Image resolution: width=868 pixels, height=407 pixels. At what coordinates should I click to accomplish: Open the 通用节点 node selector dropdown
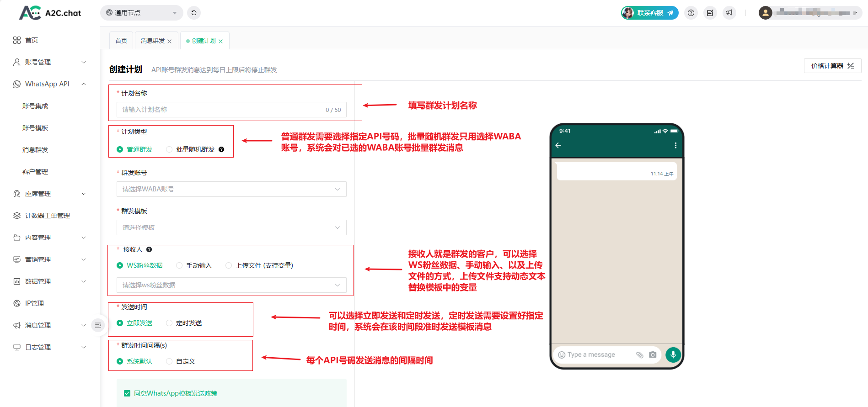pyautogui.click(x=141, y=13)
